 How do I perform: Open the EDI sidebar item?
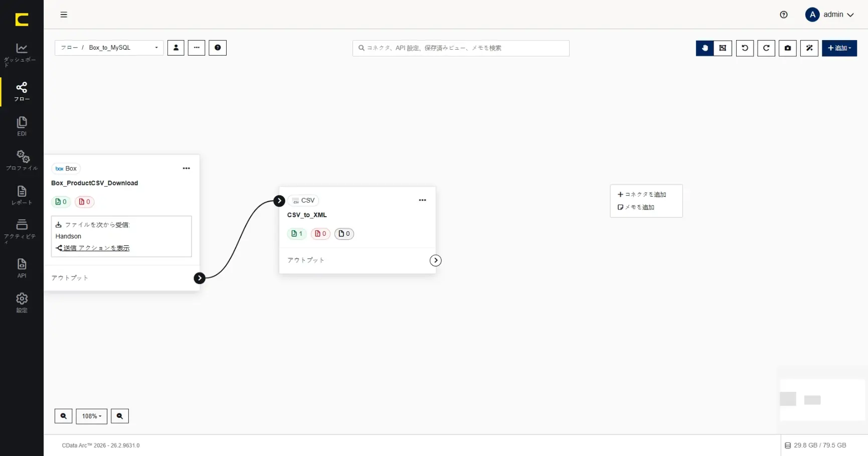pos(22,126)
